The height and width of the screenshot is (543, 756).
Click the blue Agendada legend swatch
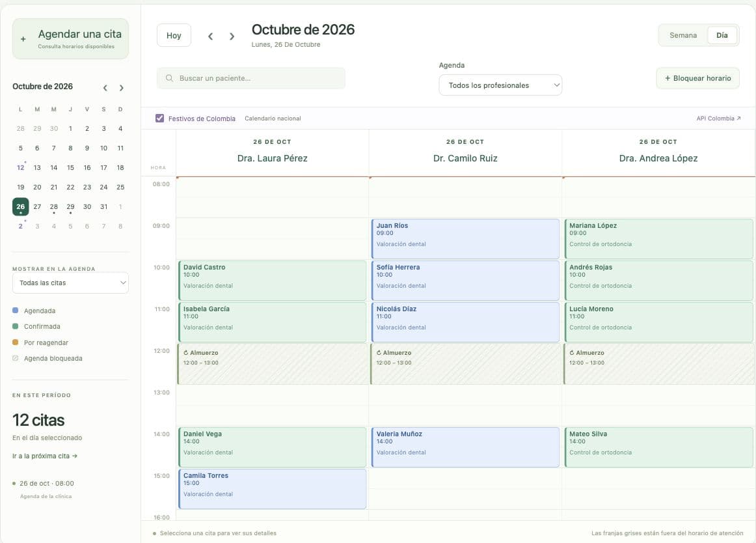click(x=16, y=311)
